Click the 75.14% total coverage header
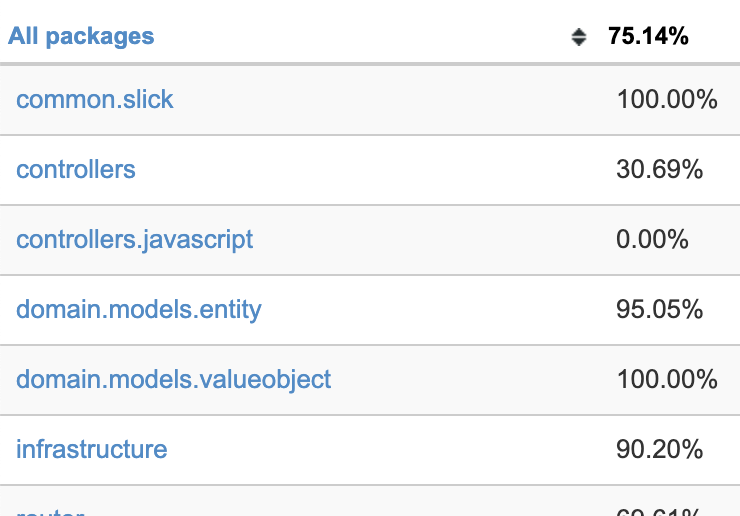Image resolution: width=740 pixels, height=516 pixels. click(x=648, y=36)
